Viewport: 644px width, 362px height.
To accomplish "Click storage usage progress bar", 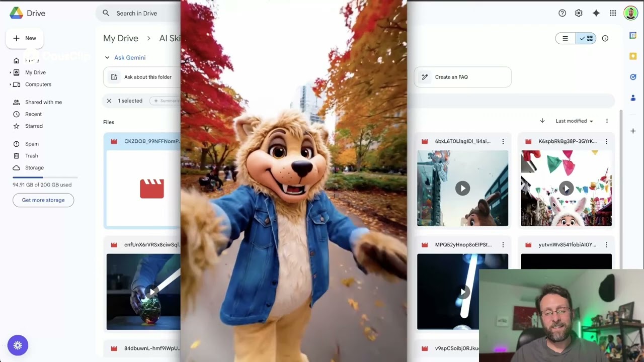I will 45,177.
